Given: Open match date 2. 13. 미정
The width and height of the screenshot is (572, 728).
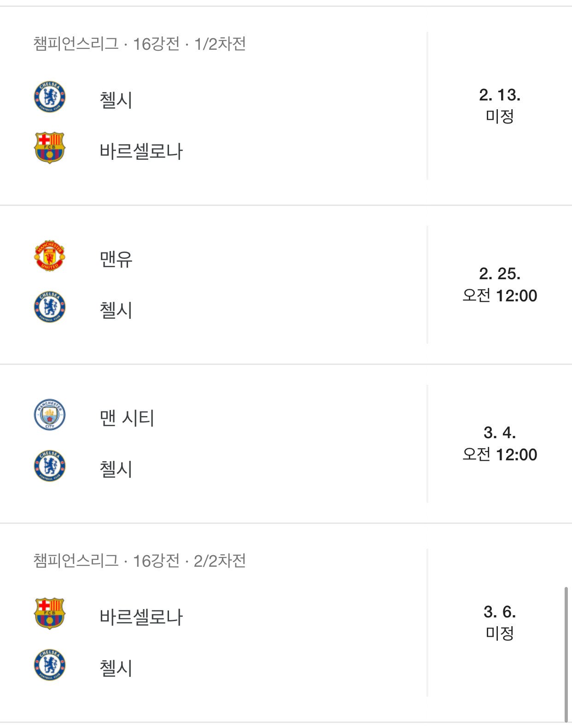Looking at the screenshot, I should tap(500, 106).
